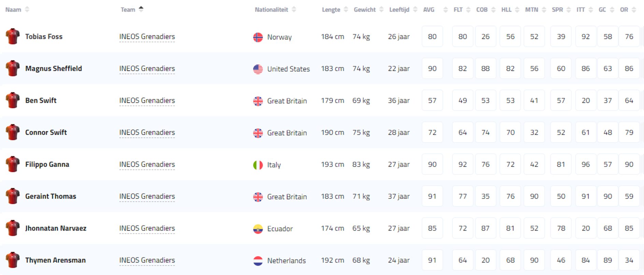644x275 pixels.
Task: Click the Netherlands flag icon
Action: pyautogui.click(x=258, y=261)
